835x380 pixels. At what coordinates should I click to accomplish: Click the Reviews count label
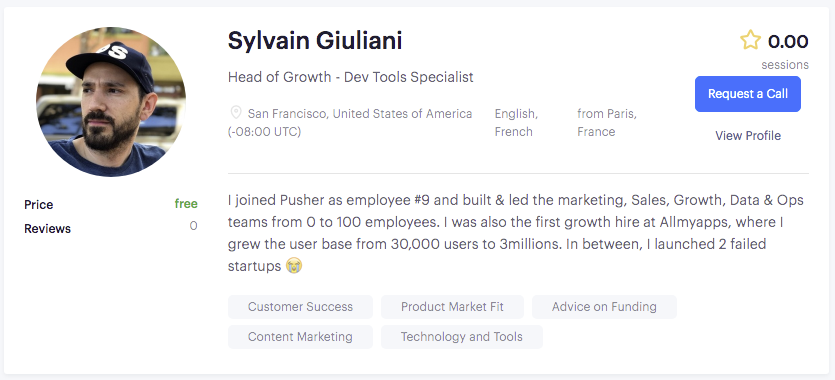[x=47, y=229]
